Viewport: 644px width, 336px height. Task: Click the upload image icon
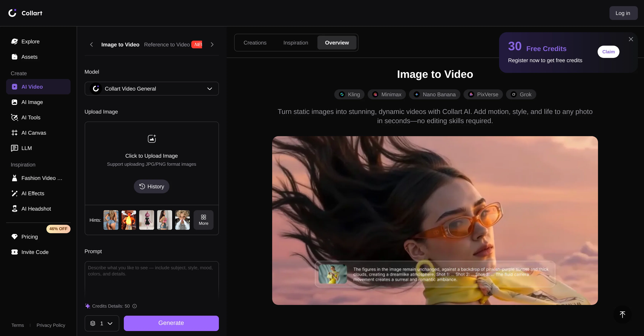click(x=151, y=139)
